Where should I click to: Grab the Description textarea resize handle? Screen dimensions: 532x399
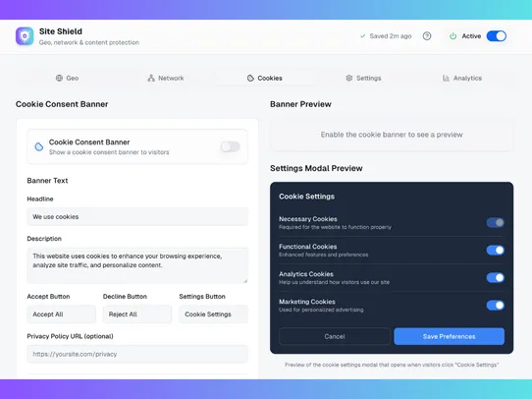pyautogui.click(x=245, y=280)
